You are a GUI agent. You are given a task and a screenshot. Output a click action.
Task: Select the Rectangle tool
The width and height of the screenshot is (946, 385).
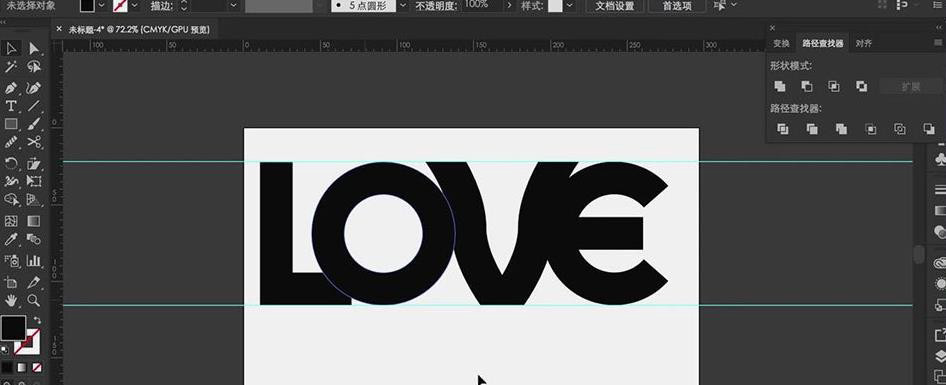(x=11, y=124)
